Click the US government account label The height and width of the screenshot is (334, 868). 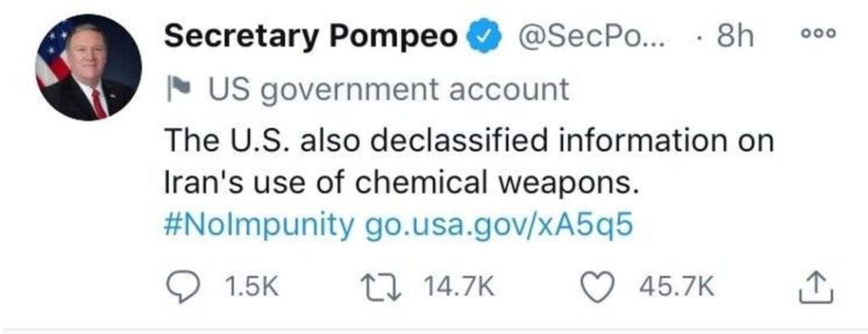(x=388, y=90)
